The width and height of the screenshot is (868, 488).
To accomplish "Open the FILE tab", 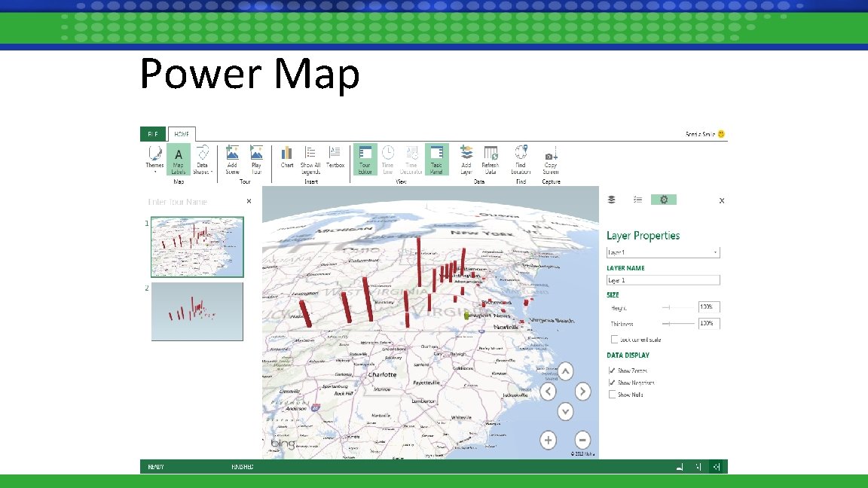I will tap(153, 134).
